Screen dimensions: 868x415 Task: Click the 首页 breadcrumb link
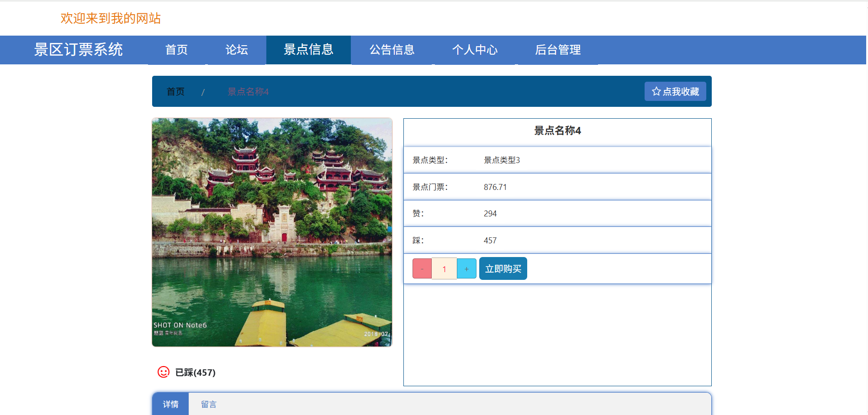(x=175, y=92)
